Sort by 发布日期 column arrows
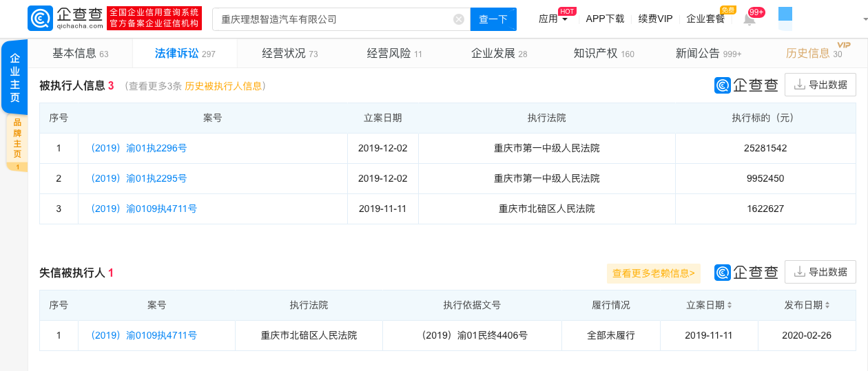The image size is (868, 371). click(x=827, y=305)
